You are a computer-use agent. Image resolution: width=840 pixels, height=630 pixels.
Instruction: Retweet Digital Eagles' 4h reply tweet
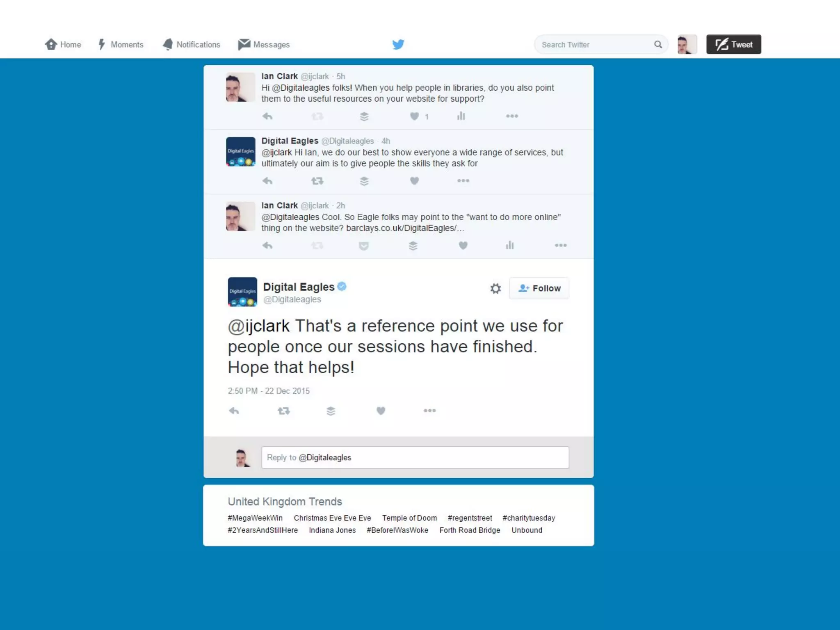click(x=317, y=181)
